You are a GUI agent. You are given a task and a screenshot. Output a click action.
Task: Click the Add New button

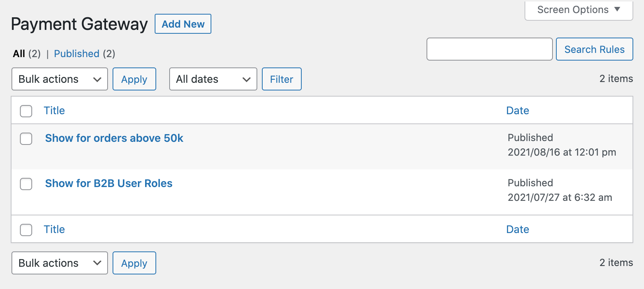[183, 24]
